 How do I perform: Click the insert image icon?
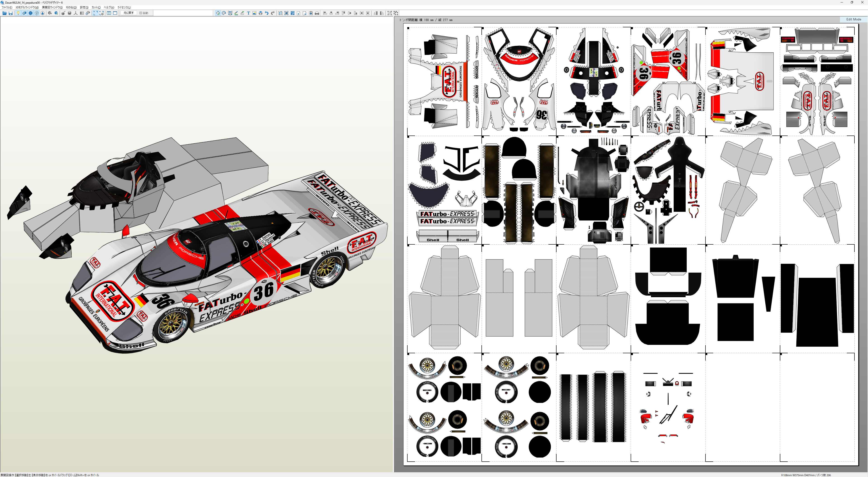[254, 13]
